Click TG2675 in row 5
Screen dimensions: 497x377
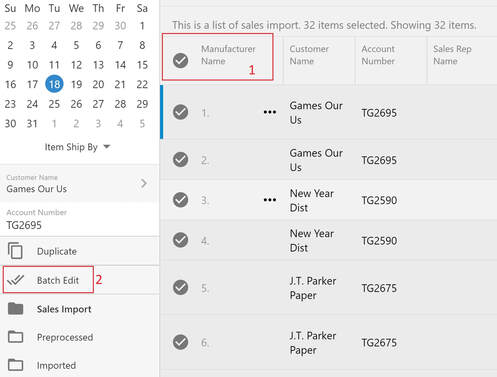tap(379, 288)
